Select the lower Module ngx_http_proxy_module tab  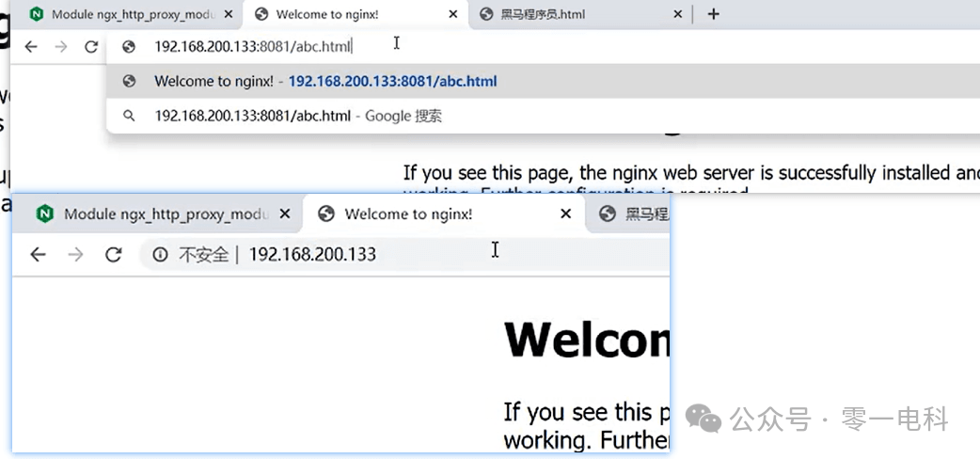[157, 214]
